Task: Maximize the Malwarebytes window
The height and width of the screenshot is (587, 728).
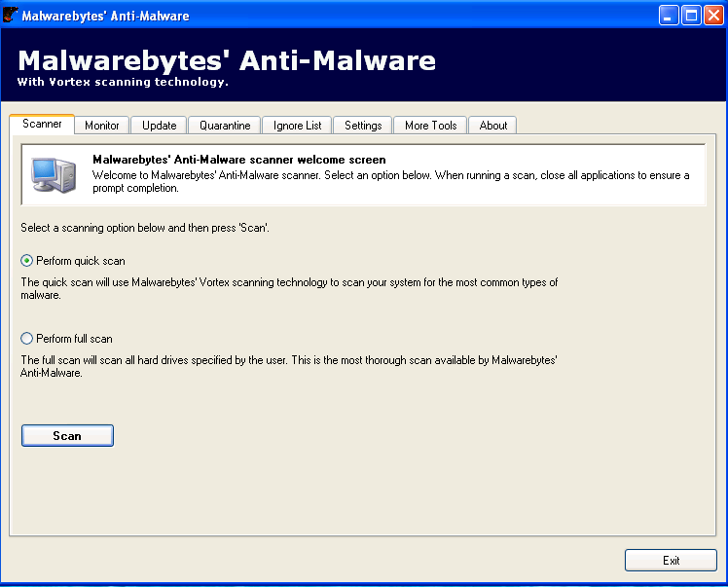Action: (691, 16)
